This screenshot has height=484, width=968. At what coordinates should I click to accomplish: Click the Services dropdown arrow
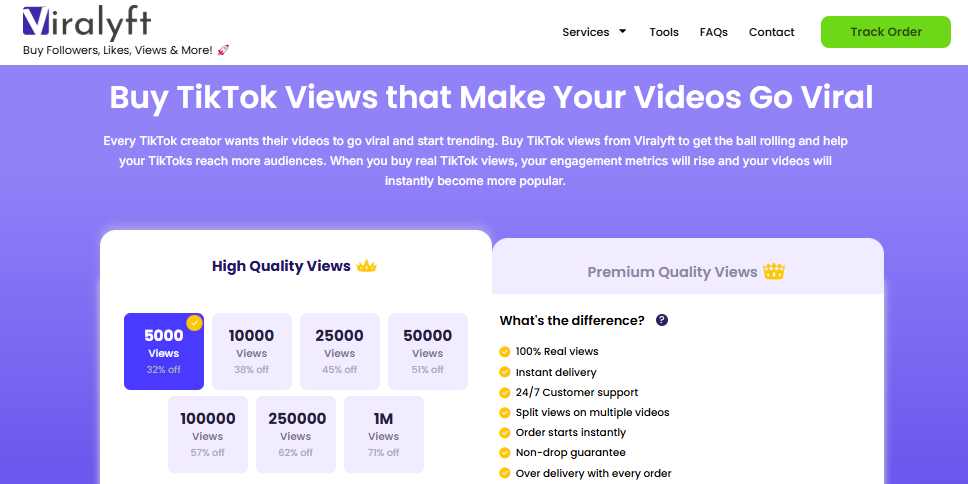[623, 32]
